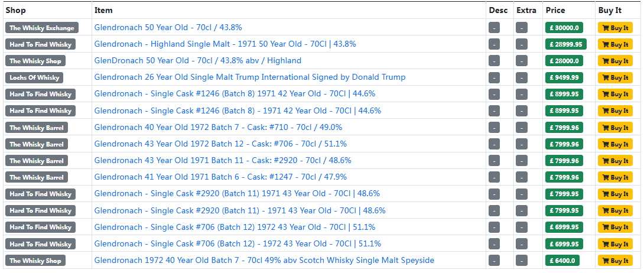Click Buy It for Whisky Barrel Cask: #706

coord(615,144)
